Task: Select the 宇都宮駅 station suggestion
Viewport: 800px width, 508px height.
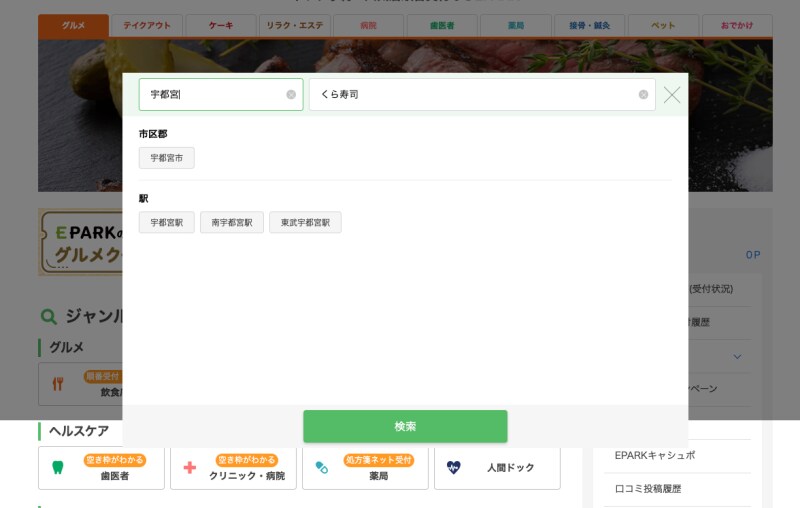Action: [x=166, y=222]
